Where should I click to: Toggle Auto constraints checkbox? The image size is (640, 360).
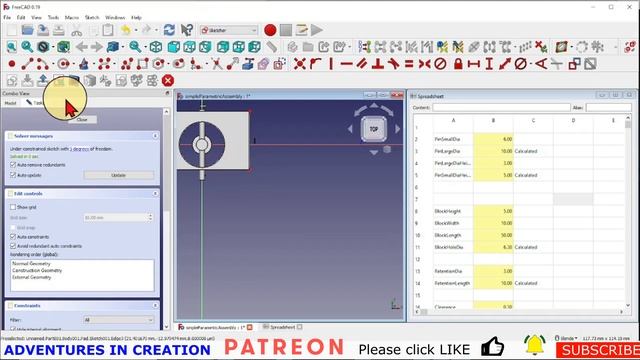click(x=13, y=237)
